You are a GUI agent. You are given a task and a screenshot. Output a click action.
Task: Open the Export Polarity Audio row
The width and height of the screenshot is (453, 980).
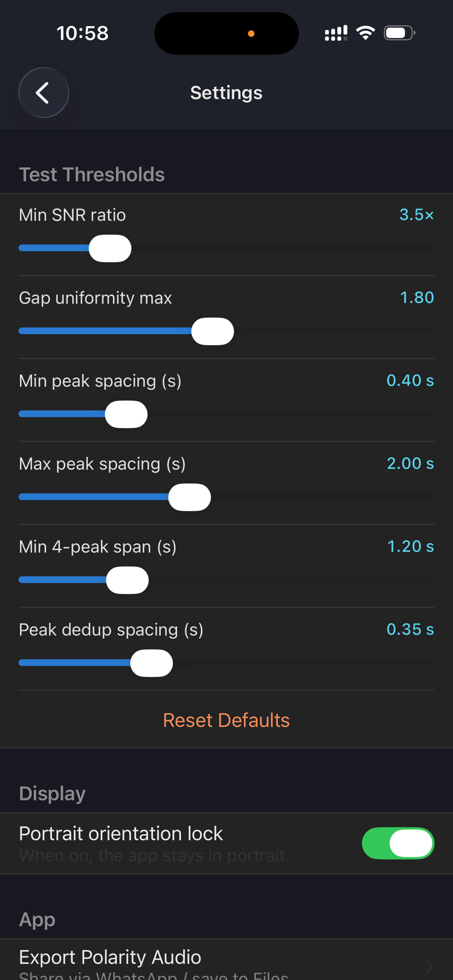pos(226,960)
